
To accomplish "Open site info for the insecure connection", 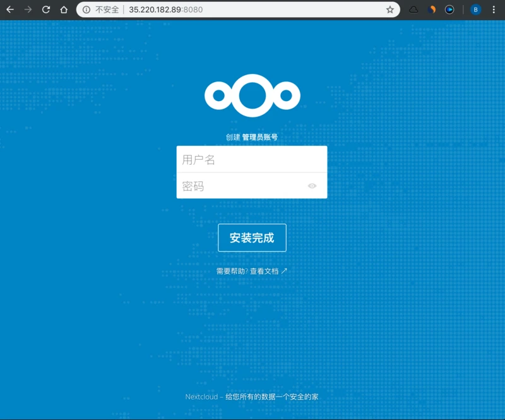I will point(86,10).
